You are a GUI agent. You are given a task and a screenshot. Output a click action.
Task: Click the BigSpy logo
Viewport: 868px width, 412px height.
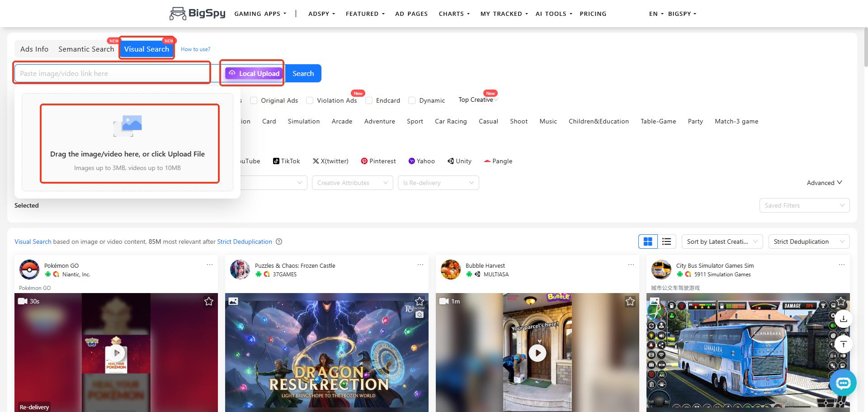[x=197, y=14]
